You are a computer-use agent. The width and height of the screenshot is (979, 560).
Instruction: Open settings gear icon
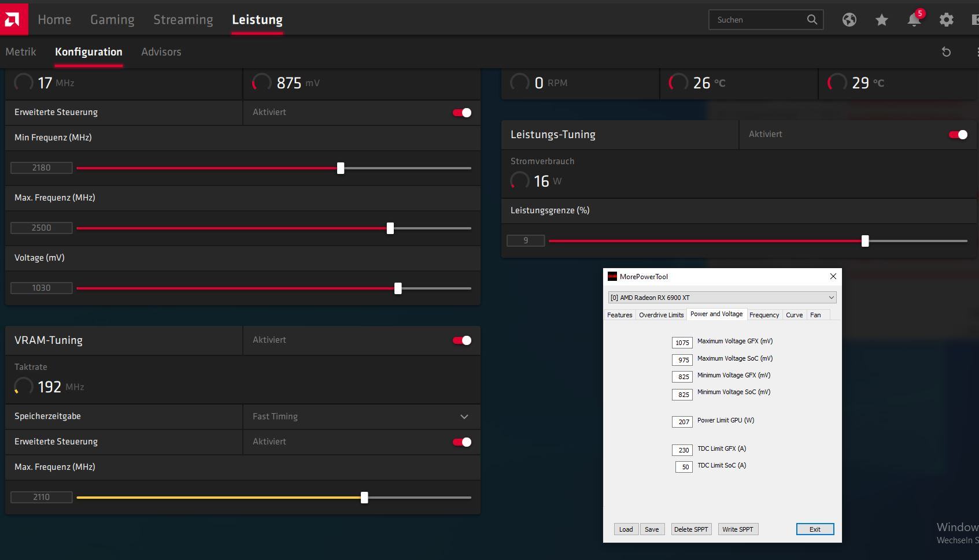click(x=946, y=20)
